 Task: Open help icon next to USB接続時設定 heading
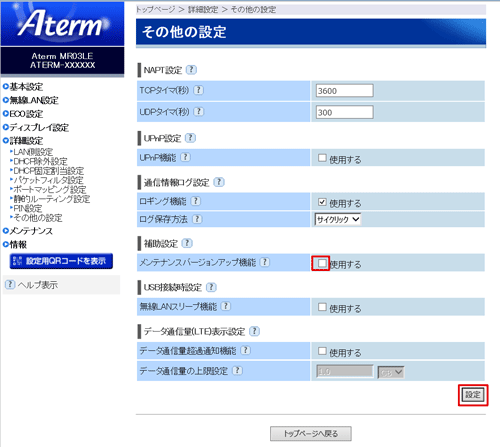[x=211, y=287]
